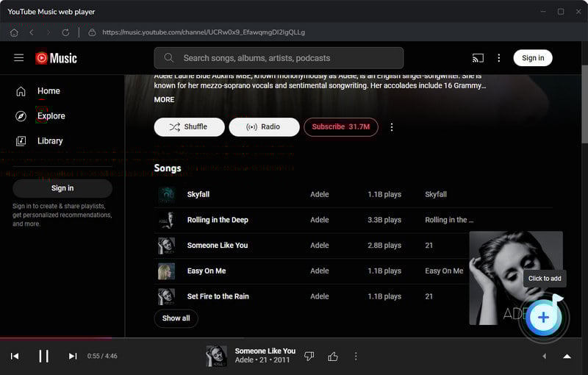Viewport: 588px width, 375px height.
Task: Skip to previous track
Action: (15, 356)
